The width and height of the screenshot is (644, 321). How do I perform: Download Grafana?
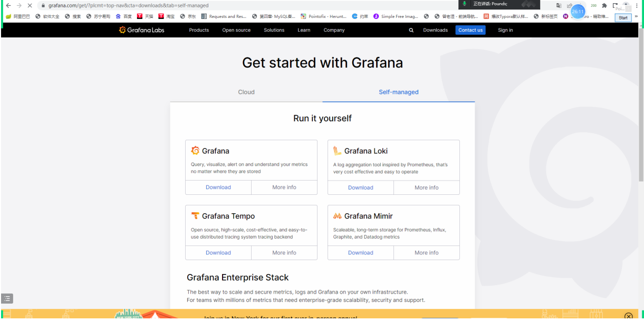click(218, 187)
